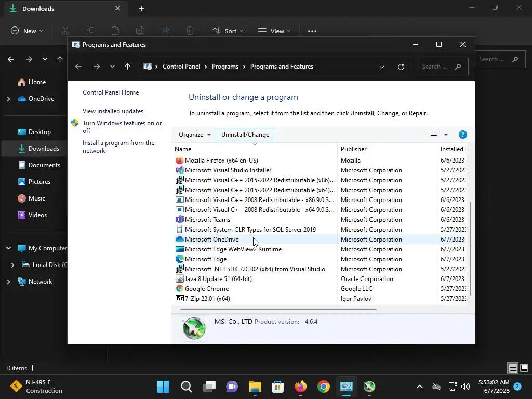The image size is (532, 399).
Task: Open Microsoft Store from taskbar
Action: point(277,387)
